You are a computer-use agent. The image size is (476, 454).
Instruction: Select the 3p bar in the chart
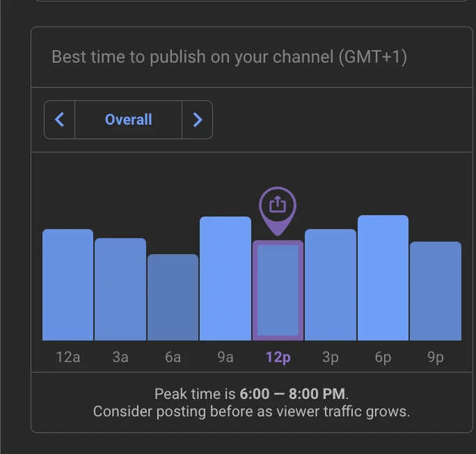click(x=331, y=285)
